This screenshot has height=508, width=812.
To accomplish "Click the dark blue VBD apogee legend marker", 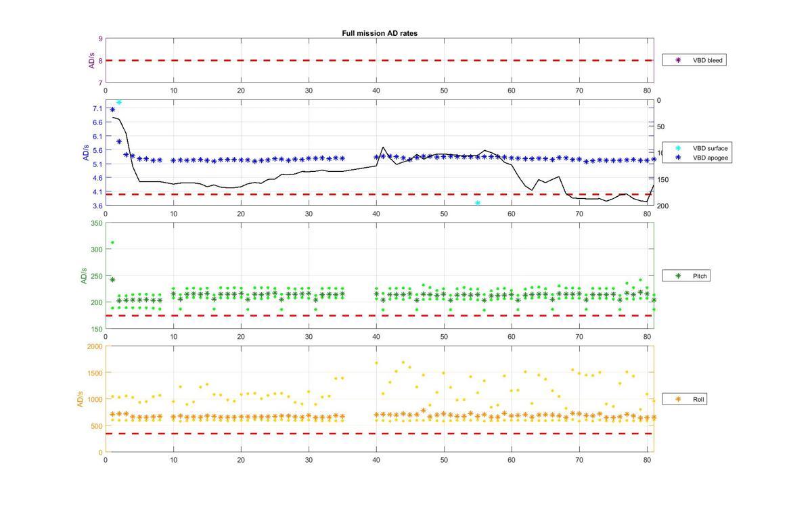I will 679,158.
